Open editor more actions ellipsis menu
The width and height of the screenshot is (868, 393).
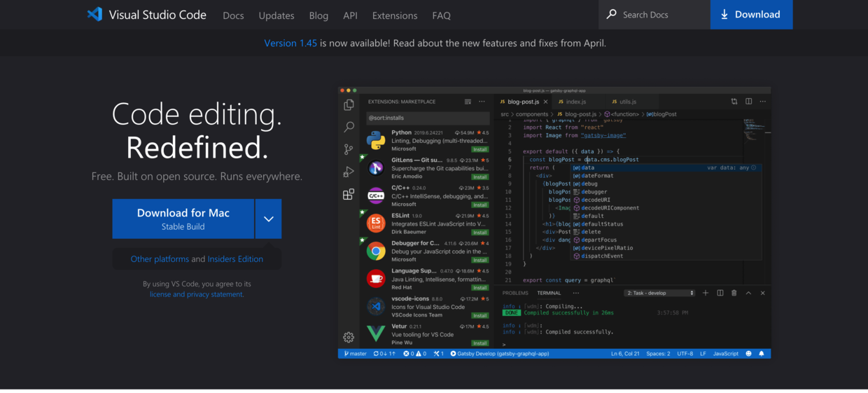pyautogui.click(x=763, y=102)
